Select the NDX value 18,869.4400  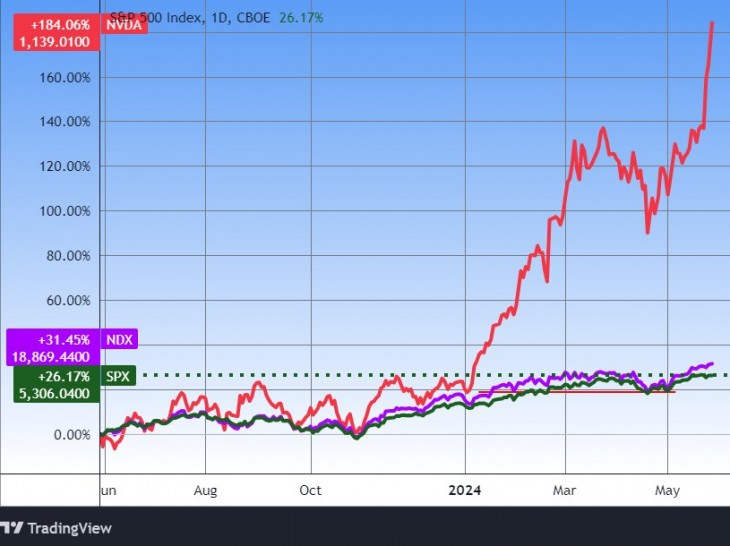tap(51, 357)
